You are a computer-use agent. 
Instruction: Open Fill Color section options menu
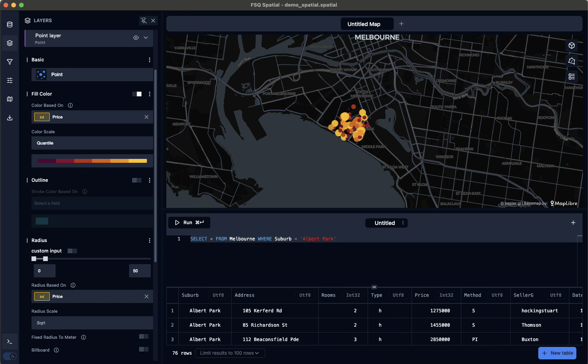(x=150, y=94)
